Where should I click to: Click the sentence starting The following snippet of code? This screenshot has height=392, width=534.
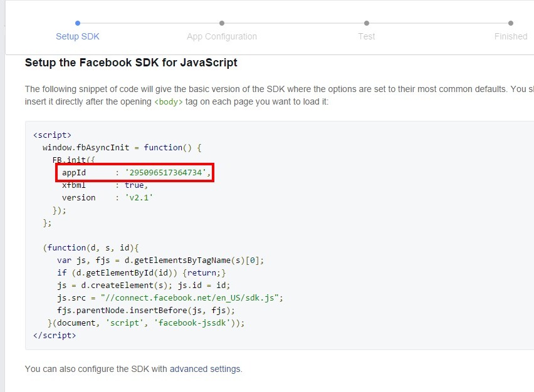[280, 95]
